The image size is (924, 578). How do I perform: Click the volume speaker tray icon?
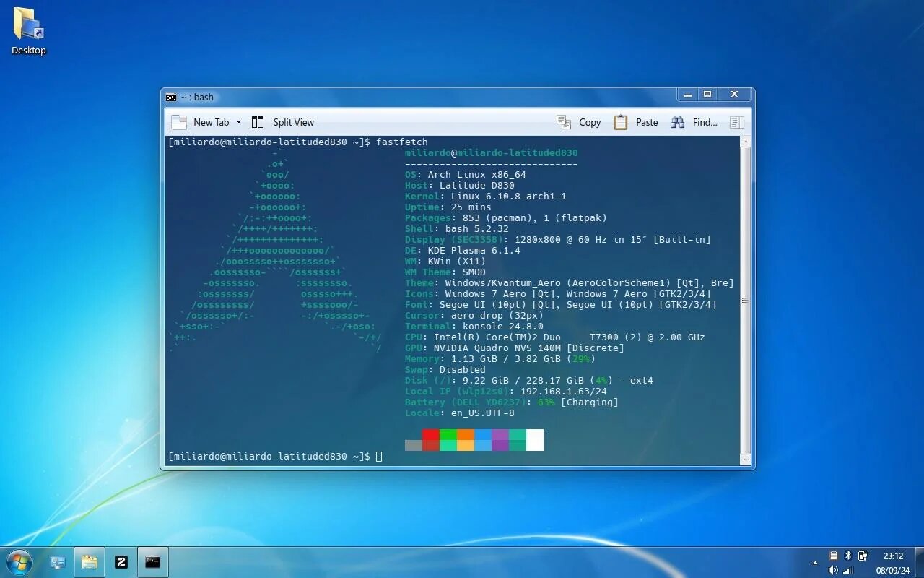pyautogui.click(x=833, y=570)
